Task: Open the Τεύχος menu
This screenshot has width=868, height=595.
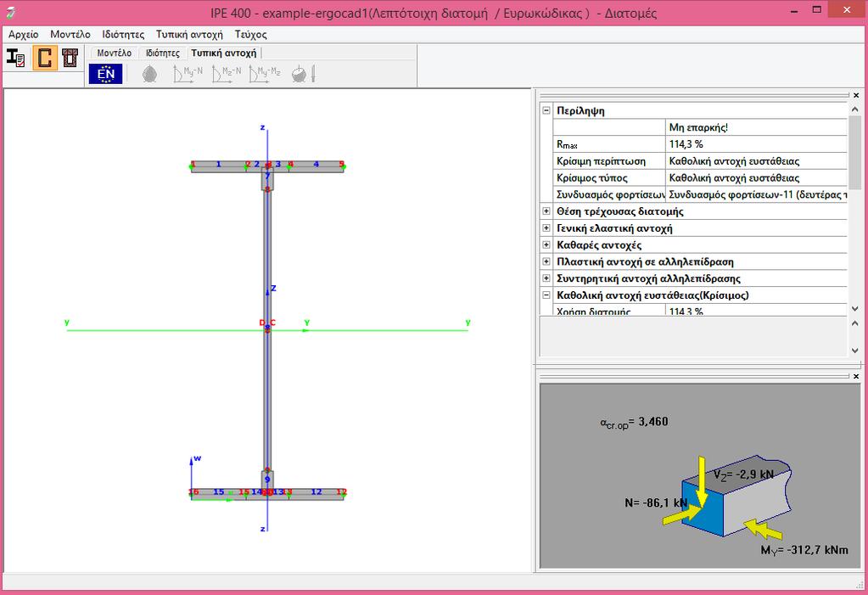Action: point(251,34)
